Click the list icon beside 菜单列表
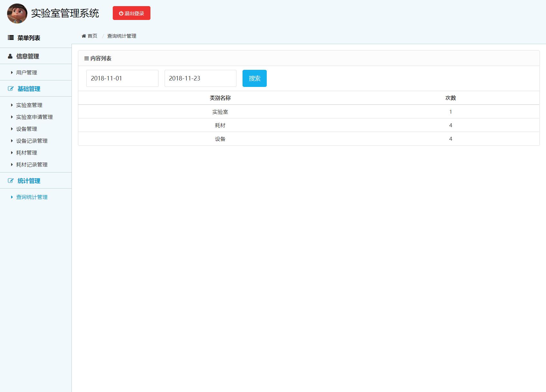This screenshot has width=546, height=392. click(11, 38)
